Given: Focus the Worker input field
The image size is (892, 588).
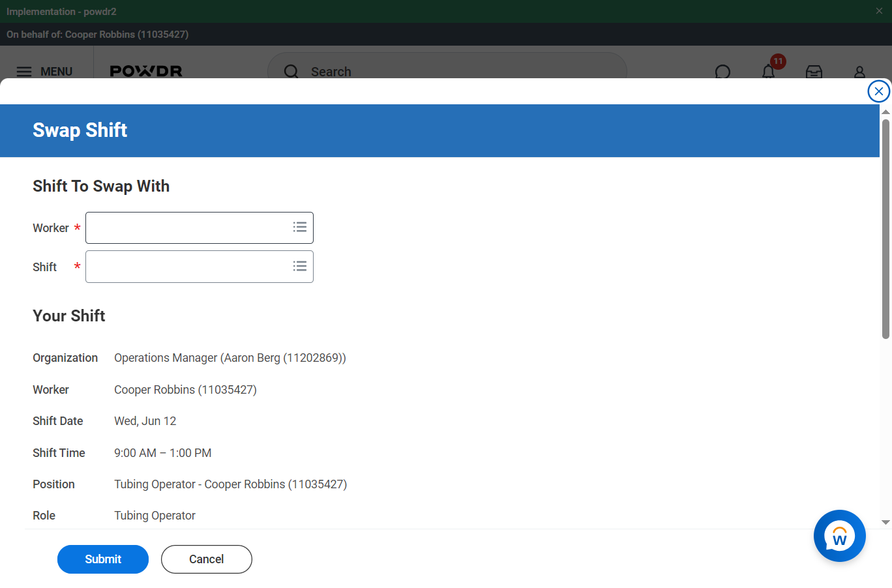Looking at the screenshot, I should (x=200, y=228).
